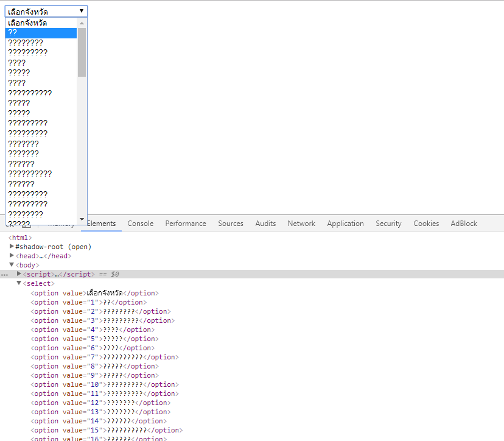
Task: Switch to the Application tab
Action: point(346,224)
